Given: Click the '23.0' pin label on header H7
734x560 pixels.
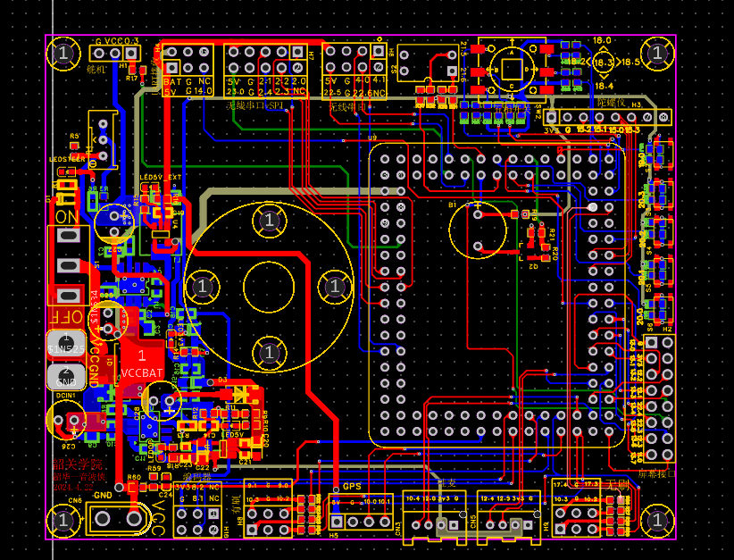Looking at the screenshot, I should tap(236, 92).
